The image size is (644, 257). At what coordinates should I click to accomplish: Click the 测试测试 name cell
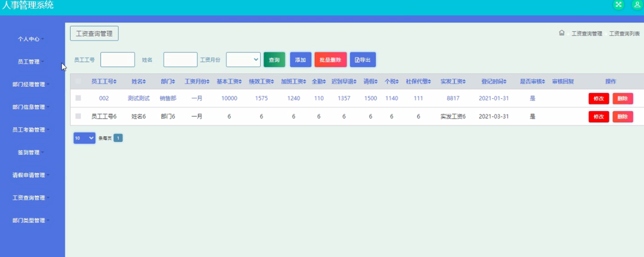[x=139, y=98]
